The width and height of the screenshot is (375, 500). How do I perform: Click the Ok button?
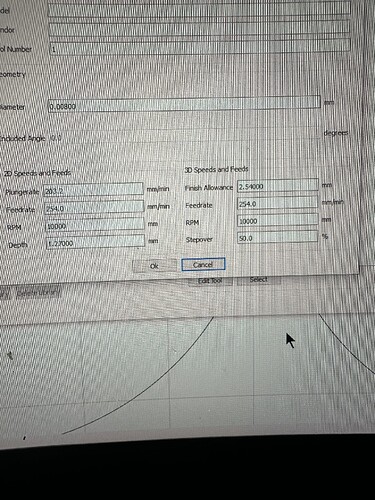[154, 266]
